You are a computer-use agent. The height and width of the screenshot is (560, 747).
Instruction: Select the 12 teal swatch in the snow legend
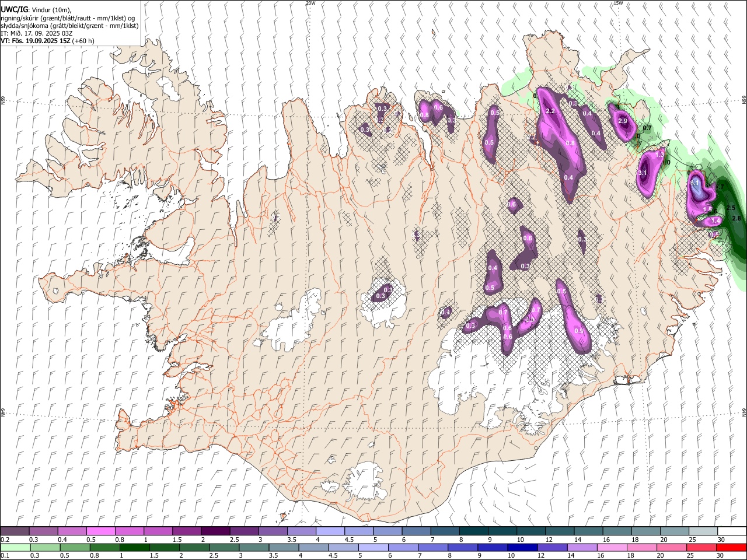(560, 531)
